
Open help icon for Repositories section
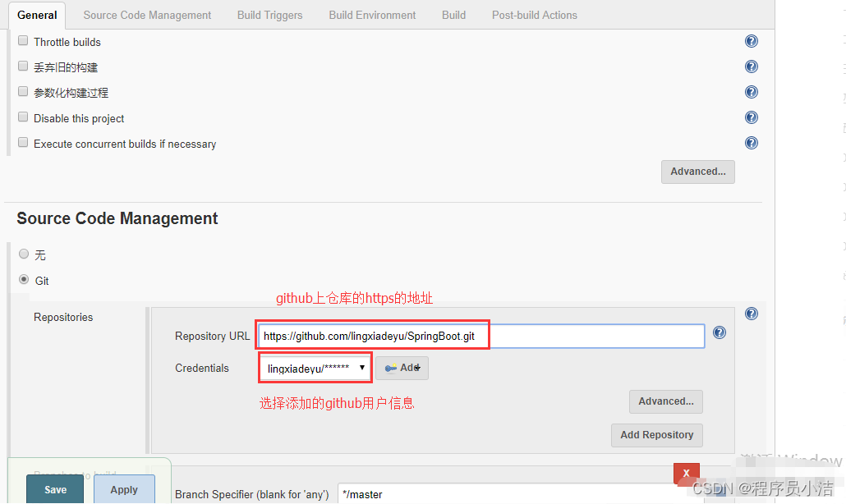coord(751,314)
